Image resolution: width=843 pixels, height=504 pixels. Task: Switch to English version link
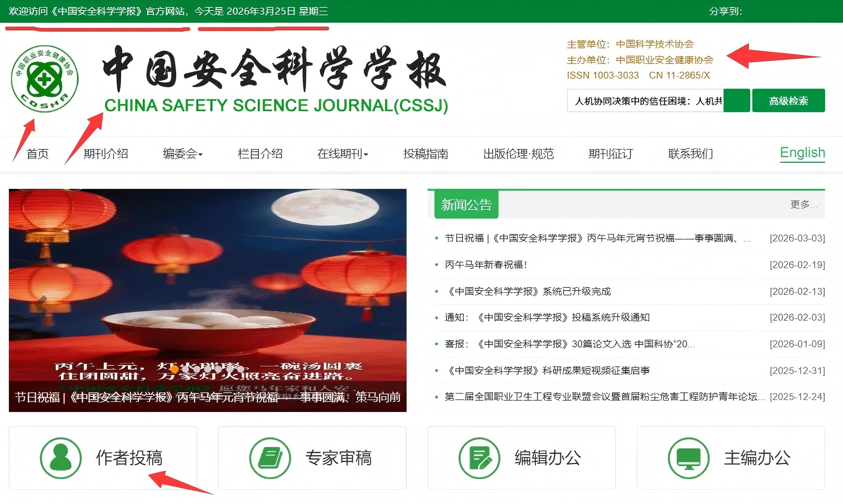tap(802, 153)
